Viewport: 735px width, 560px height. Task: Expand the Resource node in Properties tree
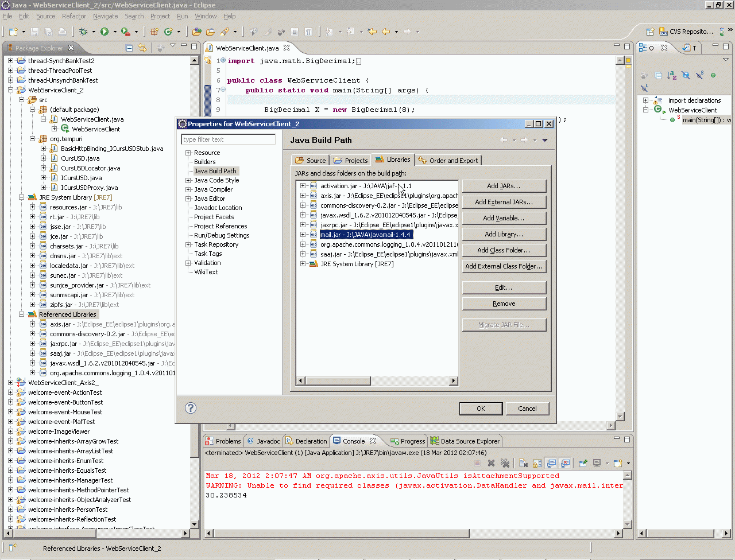point(188,153)
